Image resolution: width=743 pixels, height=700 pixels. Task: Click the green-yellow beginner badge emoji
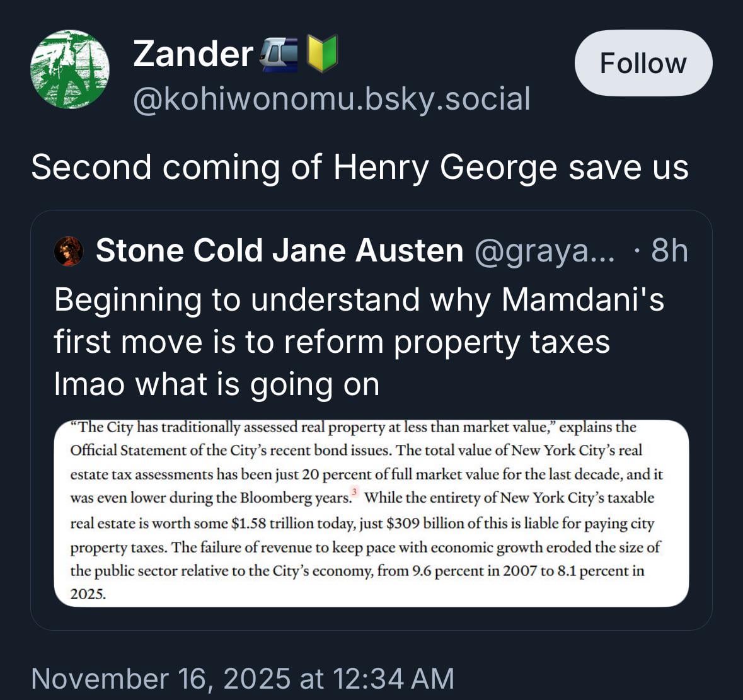[322, 54]
